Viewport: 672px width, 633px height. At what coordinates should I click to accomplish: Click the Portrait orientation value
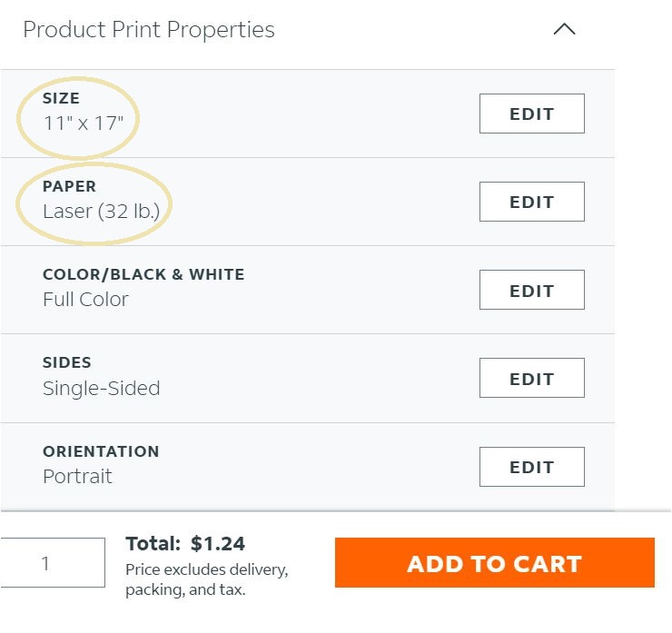click(x=77, y=477)
